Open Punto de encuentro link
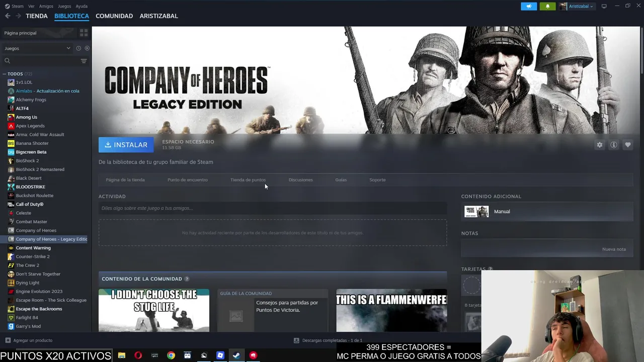 (188, 180)
